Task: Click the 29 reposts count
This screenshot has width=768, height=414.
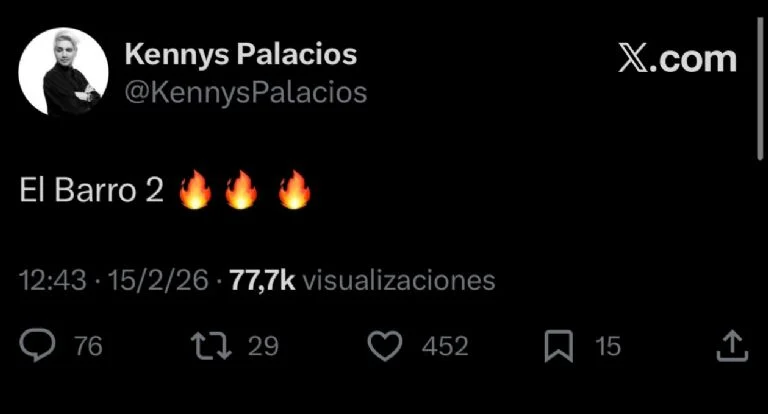Action: [x=263, y=346]
